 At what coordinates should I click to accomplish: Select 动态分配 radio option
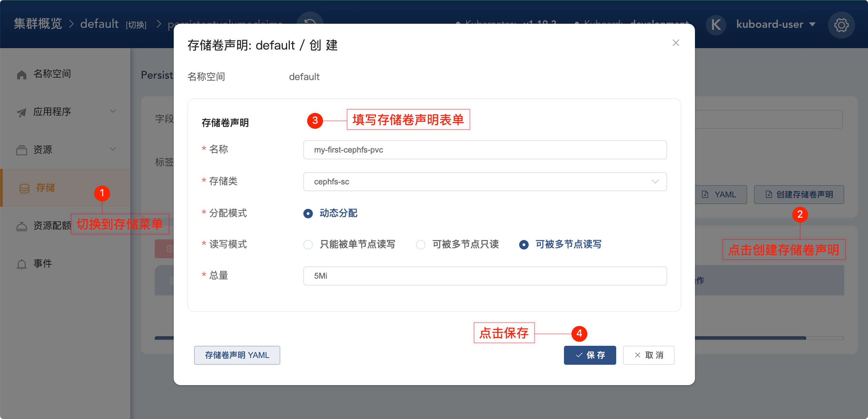click(x=308, y=213)
